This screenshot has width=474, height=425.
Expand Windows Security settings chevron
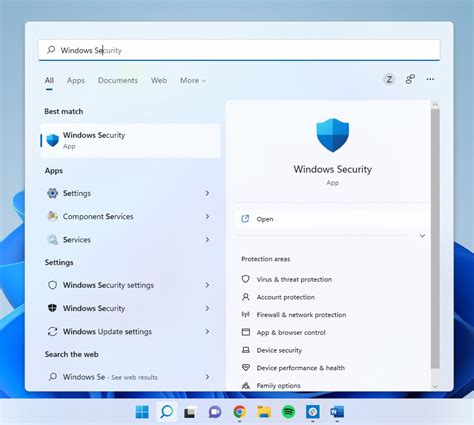207,285
